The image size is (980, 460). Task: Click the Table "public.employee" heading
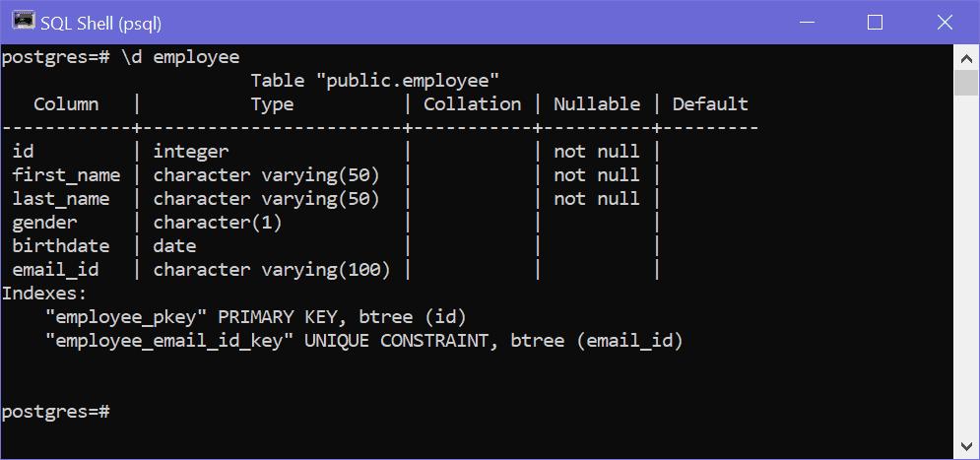[x=374, y=81]
